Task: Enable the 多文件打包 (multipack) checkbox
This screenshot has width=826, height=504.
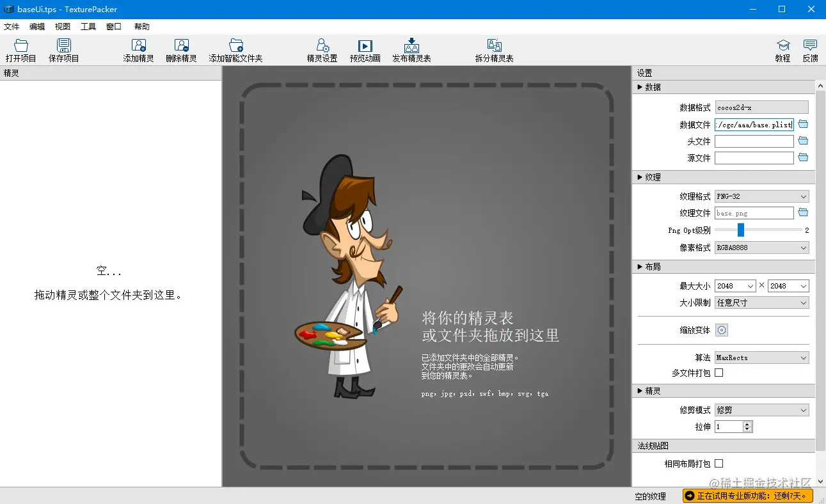Action: pos(719,372)
